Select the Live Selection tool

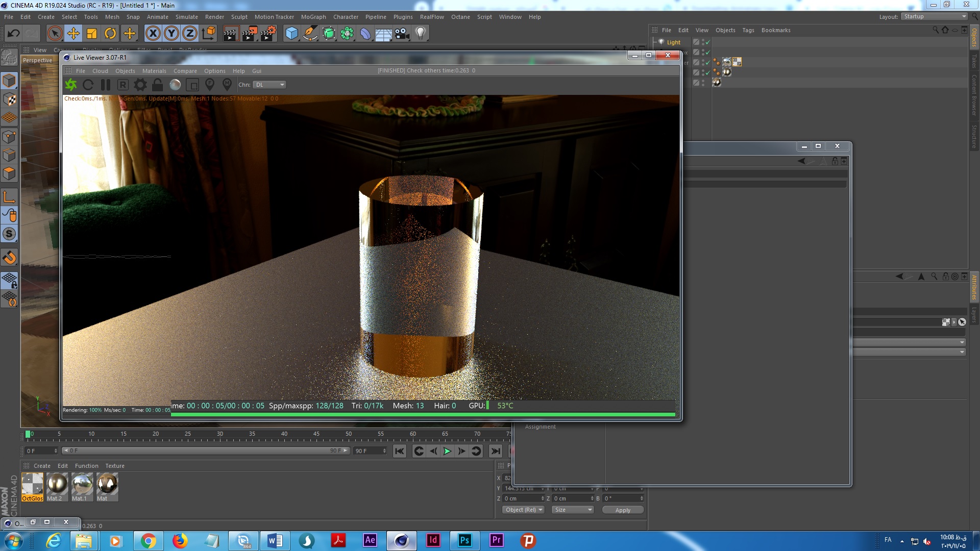point(55,34)
